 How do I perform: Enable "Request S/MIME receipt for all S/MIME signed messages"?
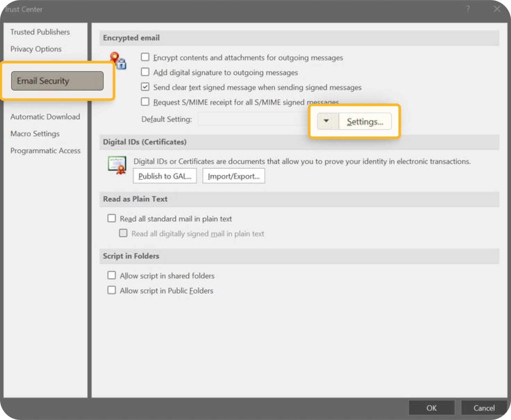145,101
